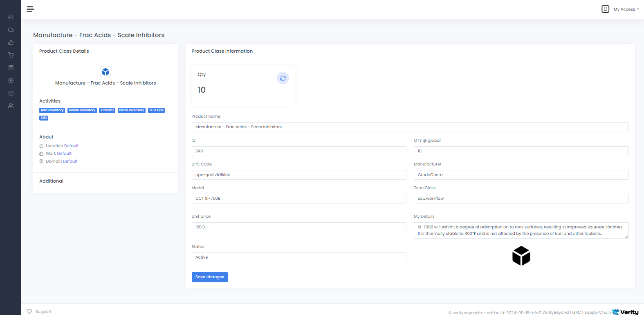Click the hamburger menu icon

click(30, 9)
